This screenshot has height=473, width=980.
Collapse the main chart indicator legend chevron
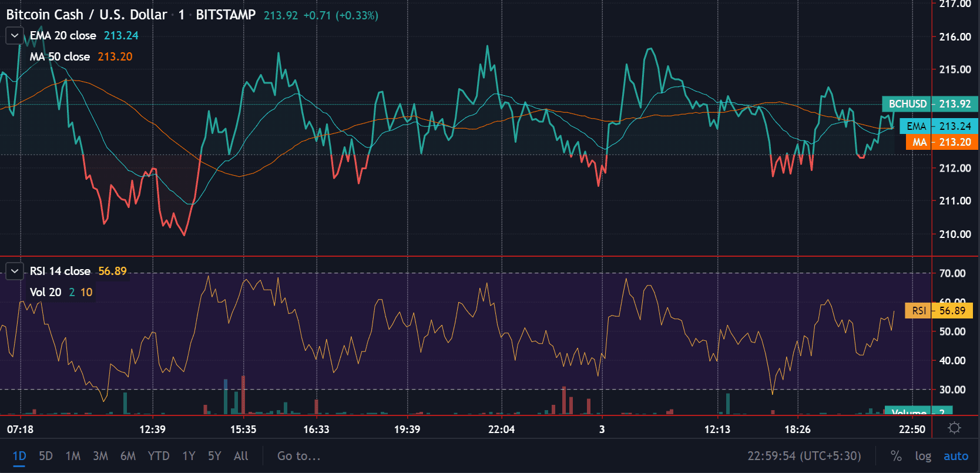coord(15,36)
